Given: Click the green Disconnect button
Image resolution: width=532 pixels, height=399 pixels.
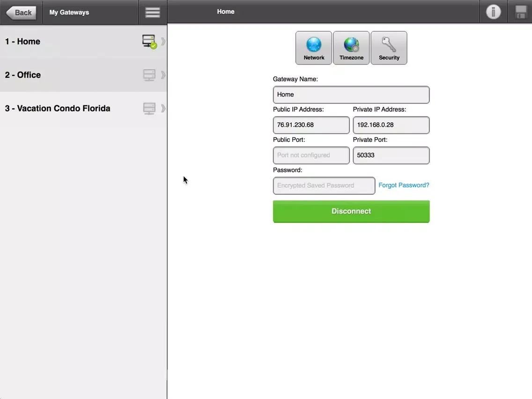Looking at the screenshot, I should coord(351,211).
